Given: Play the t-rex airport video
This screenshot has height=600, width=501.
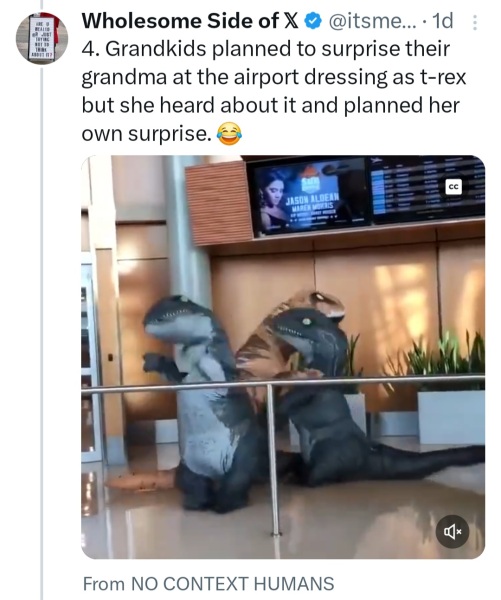Looking at the screenshot, I should point(283,357).
